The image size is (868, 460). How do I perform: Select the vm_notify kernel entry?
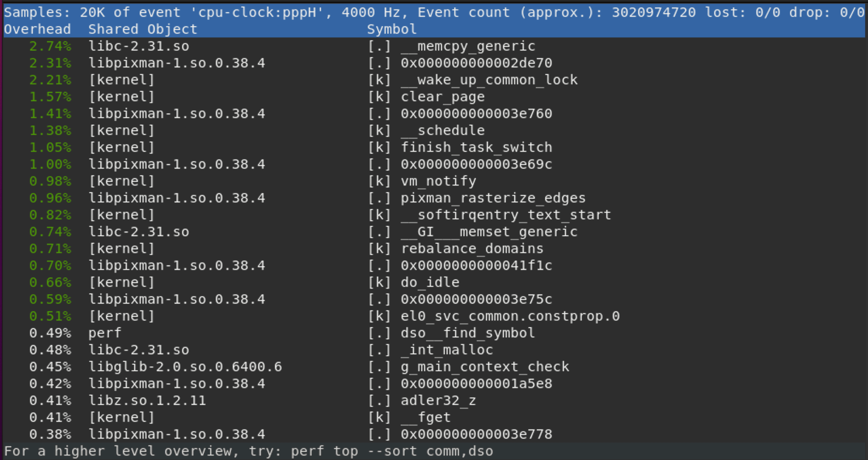coord(434,181)
